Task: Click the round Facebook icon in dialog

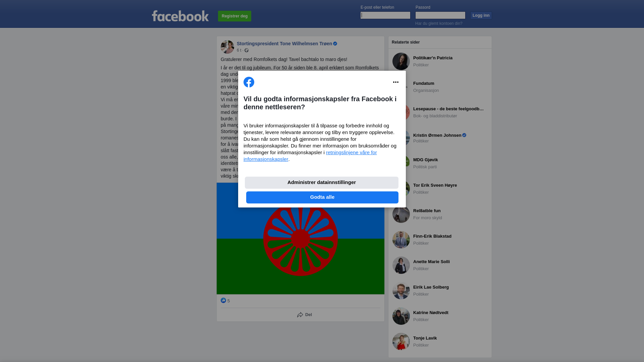Action: coord(249,82)
